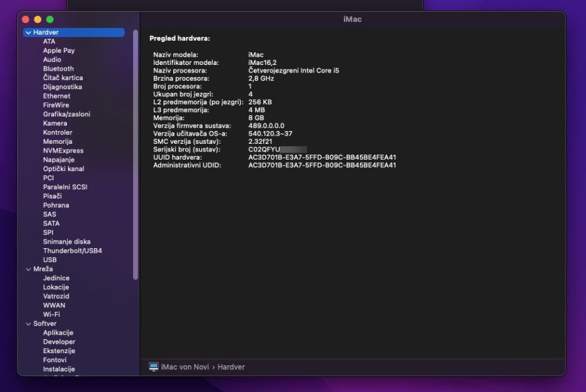
Task: Open the Wi-Fi entry
Action: pos(51,315)
